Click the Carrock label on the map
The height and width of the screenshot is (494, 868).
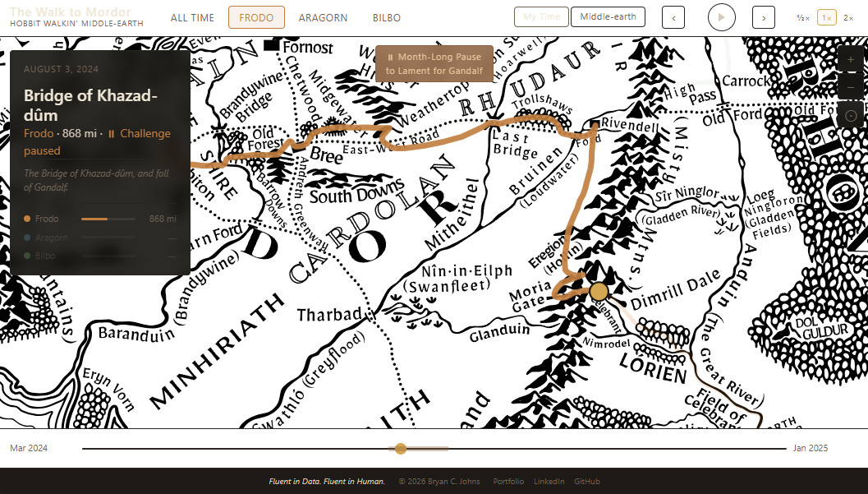[746, 81]
